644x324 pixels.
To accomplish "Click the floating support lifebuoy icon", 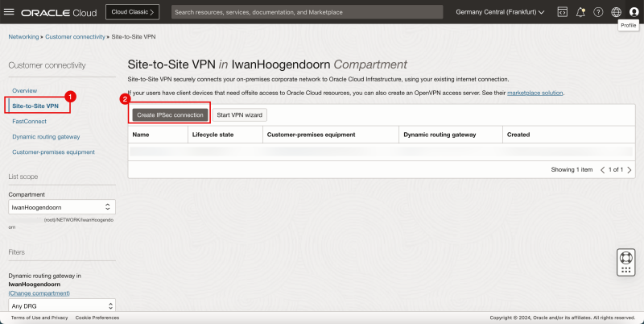I will tap(626, 262).
